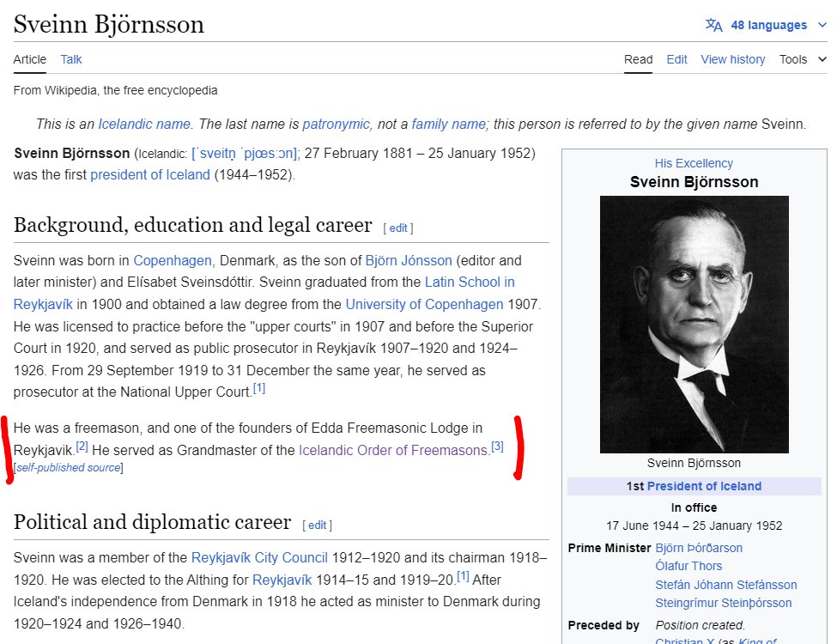Open the Latin School in Reykjavík link
Viewport: 837px width, 644px height.
tap(470, 282)
